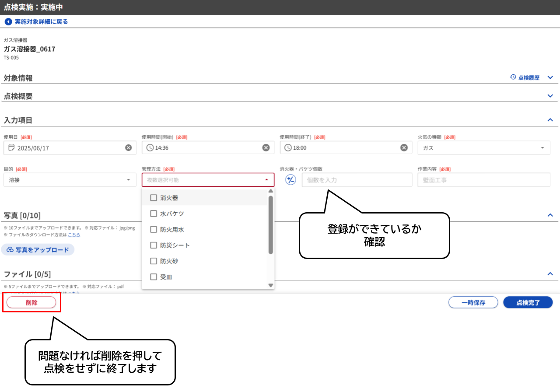Select the 防火砂 checkbox
Image resolution: width=560 pixels, height=392 pixels.
click(x=154, y=261)
